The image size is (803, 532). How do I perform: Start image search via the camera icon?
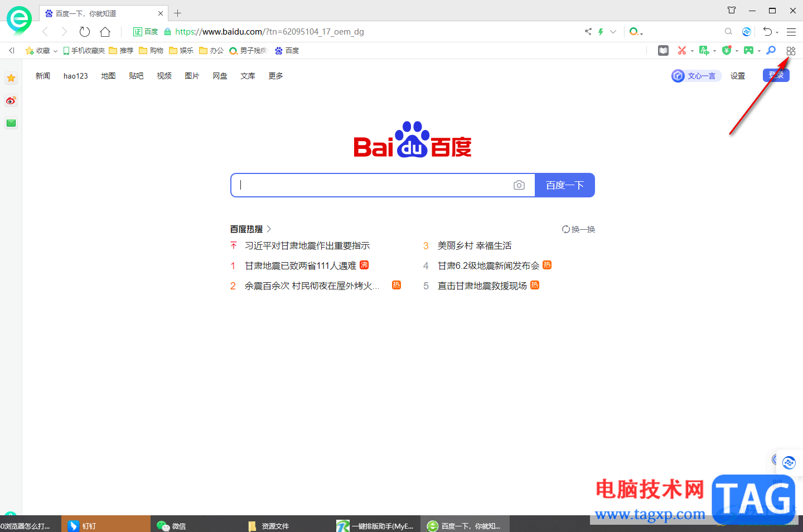click(x=519, y=185)
